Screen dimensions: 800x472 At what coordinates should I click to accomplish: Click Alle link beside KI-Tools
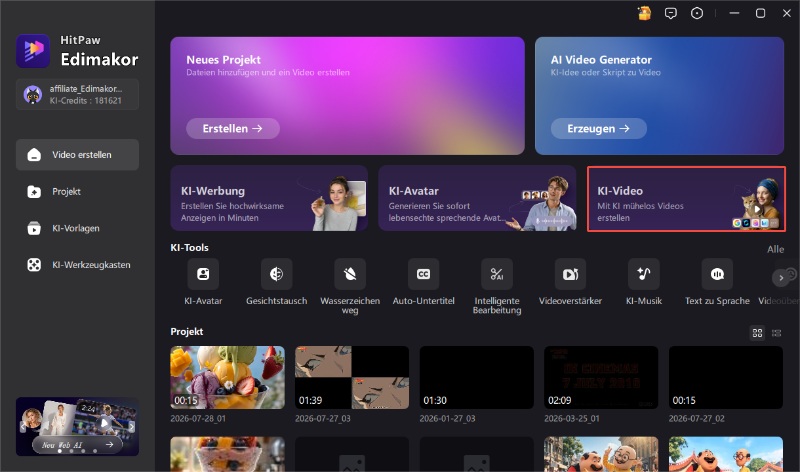coord(776,249)
